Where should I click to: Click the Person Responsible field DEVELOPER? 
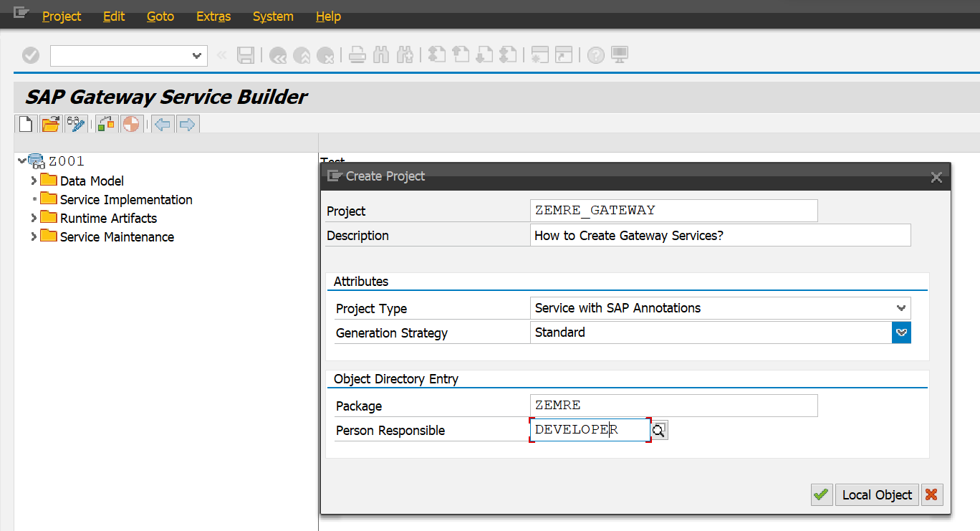(x=590, y=430)
